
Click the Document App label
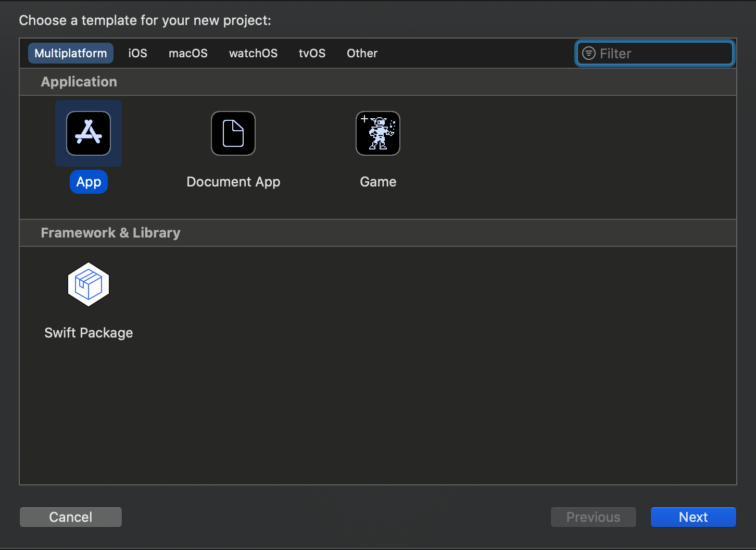[x=233, y=182]
